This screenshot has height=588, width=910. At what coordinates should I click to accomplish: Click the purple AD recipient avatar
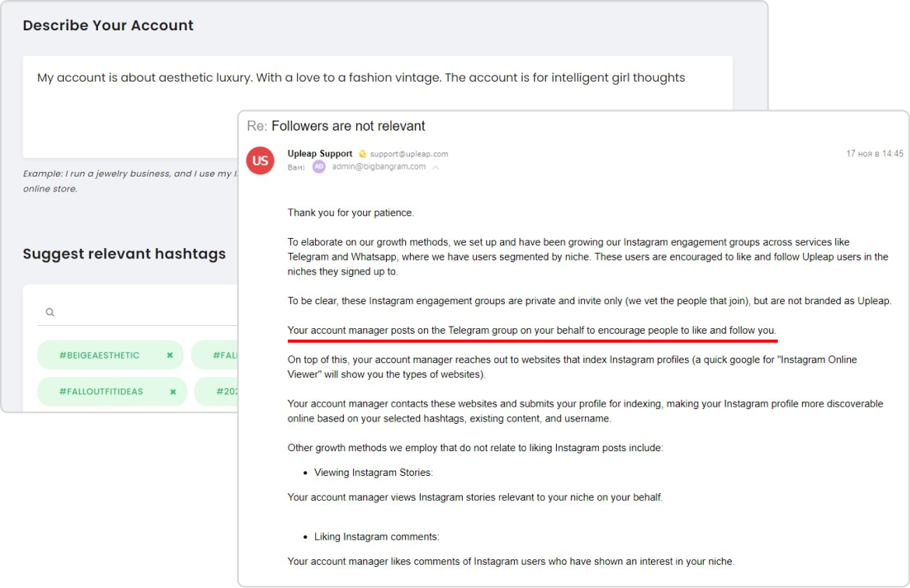click(x=319, y=166)
